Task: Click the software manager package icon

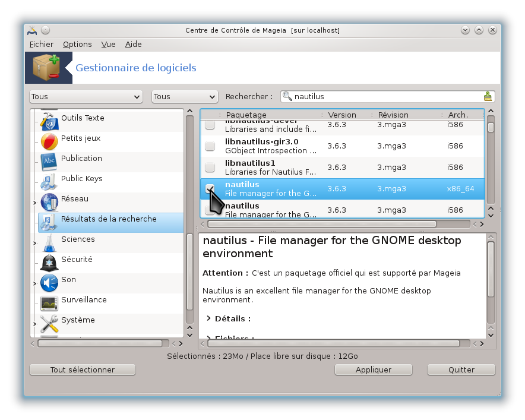Action: pos(46,68)
